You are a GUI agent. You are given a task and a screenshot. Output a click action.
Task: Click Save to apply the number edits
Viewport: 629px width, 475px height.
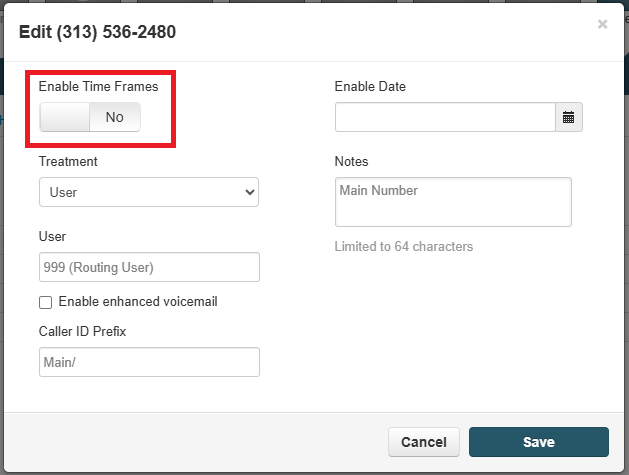click(x=539, y=442)
